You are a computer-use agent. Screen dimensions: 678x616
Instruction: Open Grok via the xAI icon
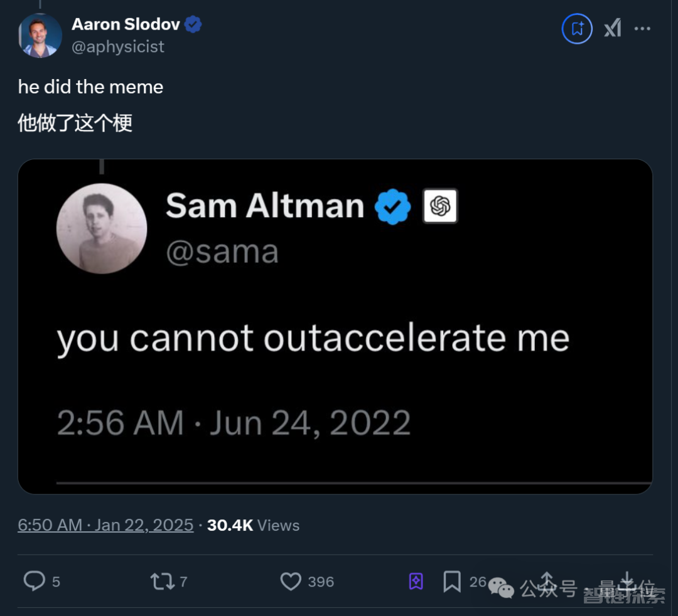pos(612,29)
